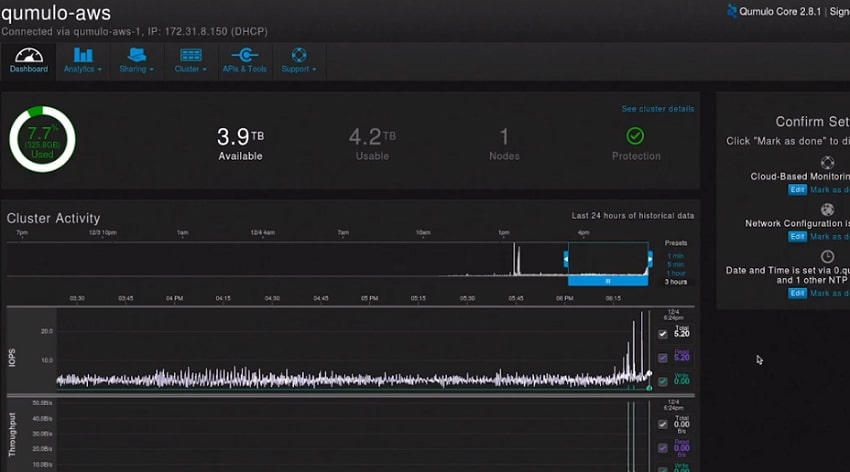Click Edit under Network Configuration
The width and height of the screenshot is (850, 472).
tap(797, 237)
